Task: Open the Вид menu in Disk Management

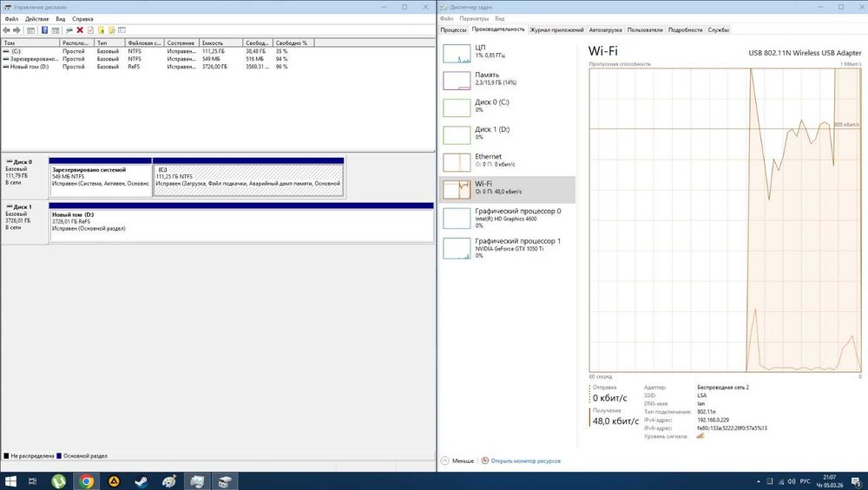Action: point(61,19)
